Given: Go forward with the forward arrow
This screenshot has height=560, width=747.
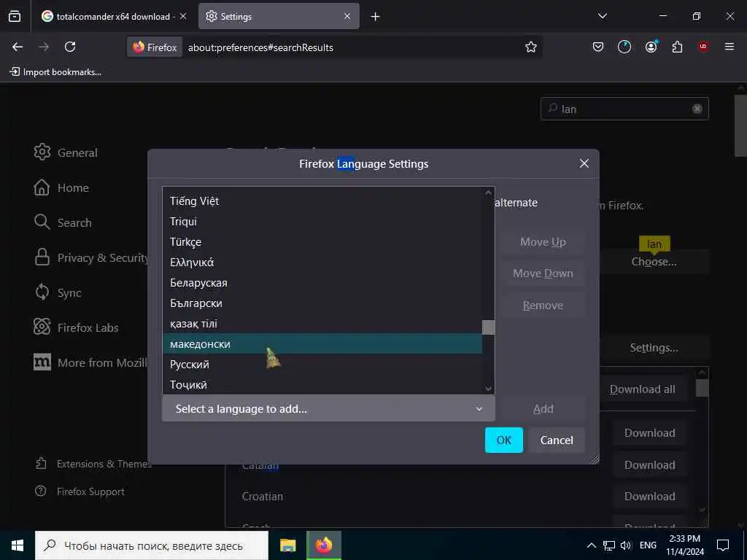Looking at the screenshot, I should pyautogui.click(x=43, y=47).
